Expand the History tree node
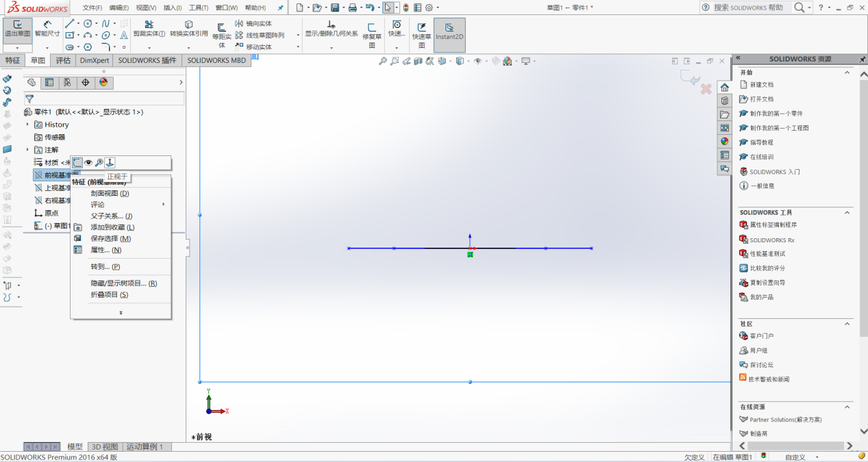The image size is (868, 462). point(27,125)
